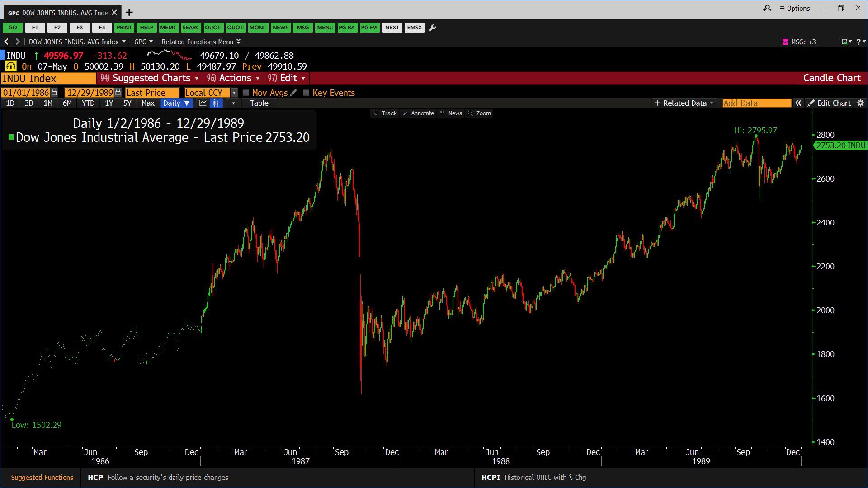Select the Max time range
The width and height of the screenshot is (868, 488).
click(x=148, y=103)
